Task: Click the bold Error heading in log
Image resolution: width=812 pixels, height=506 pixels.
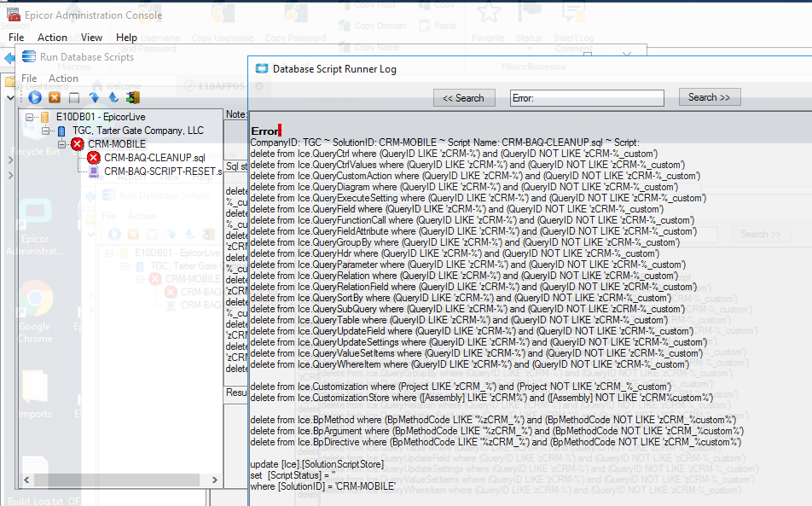Action: click(264, 131)
